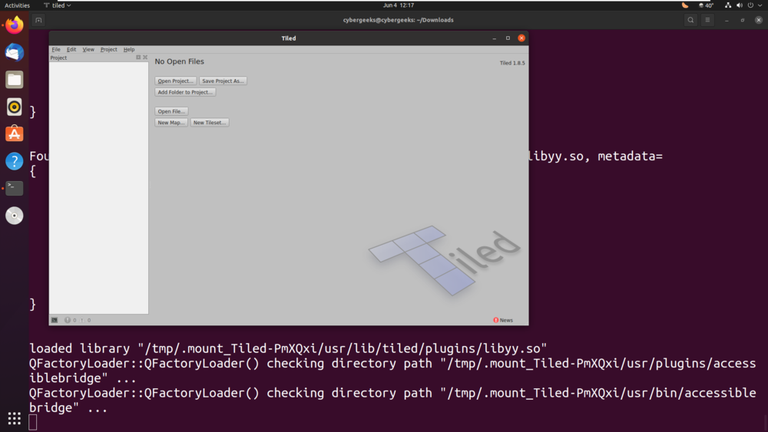Click the Open Project... button
The image size is (768, 432).
pos(175,81)
